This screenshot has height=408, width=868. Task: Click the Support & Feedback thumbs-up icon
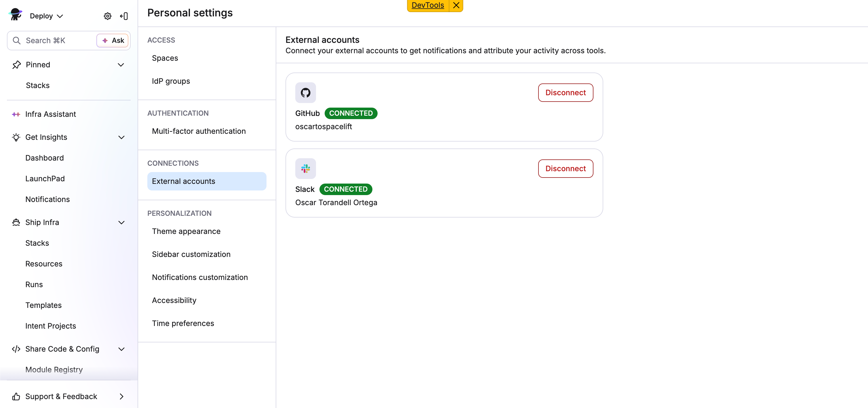pos(16,396)
